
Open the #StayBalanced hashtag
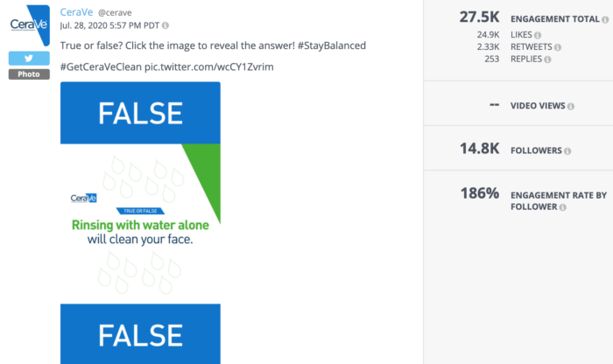(x=332, y=45)
